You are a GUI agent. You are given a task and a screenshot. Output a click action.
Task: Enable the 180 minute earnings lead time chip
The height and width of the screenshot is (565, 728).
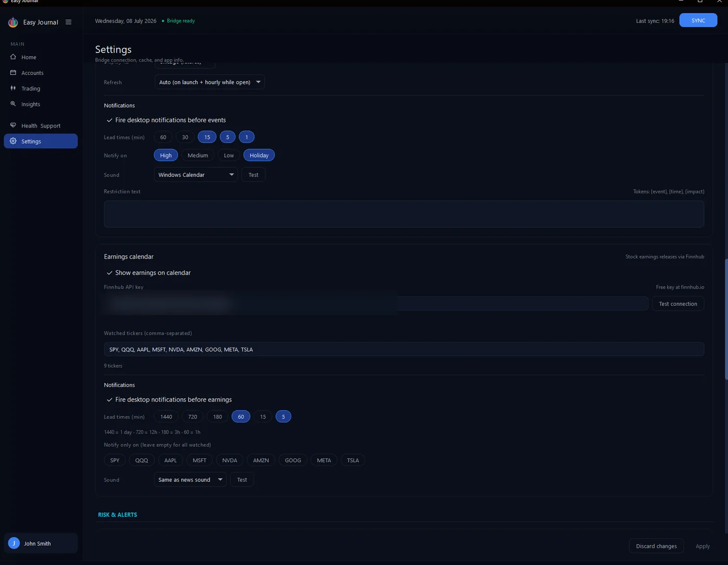point(217,417)
